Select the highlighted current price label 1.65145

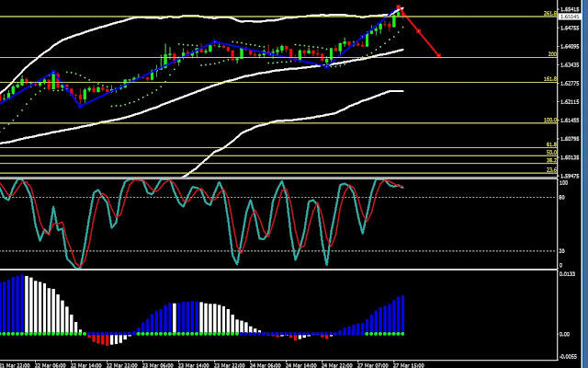pyautogui.click(x=570, y=17)
